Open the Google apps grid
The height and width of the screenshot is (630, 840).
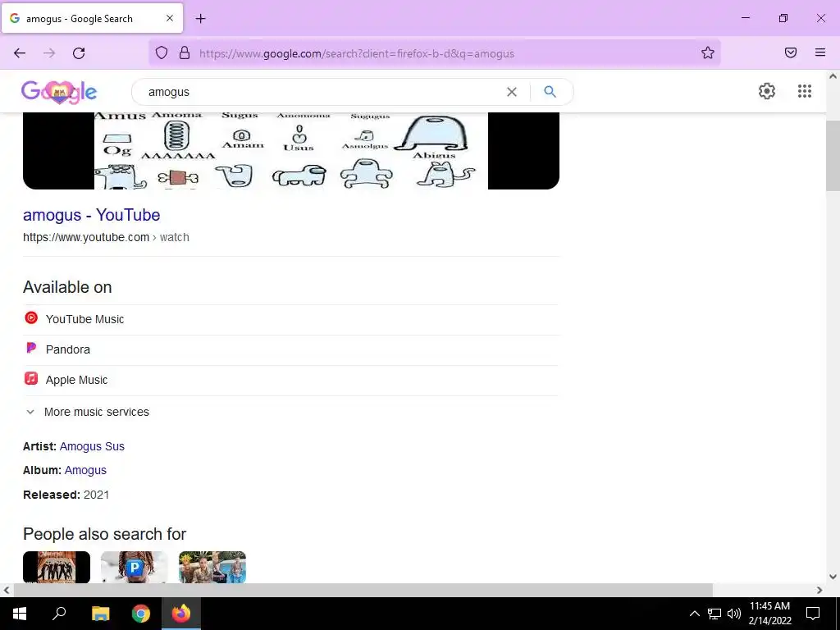point(804,91)
